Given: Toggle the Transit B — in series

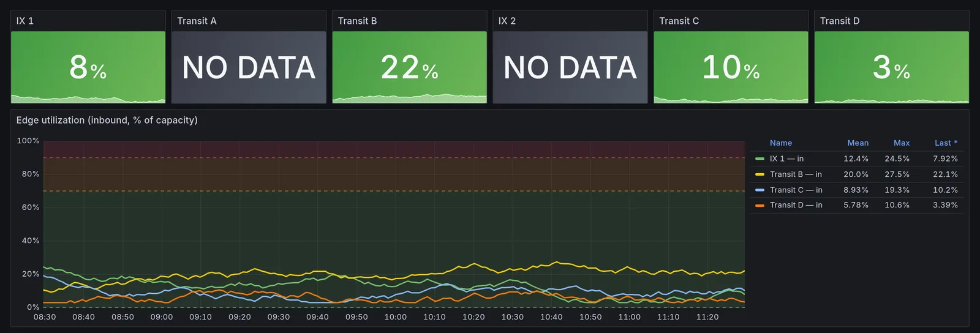Looking at the screenshot, I should [x=796, y=174].
